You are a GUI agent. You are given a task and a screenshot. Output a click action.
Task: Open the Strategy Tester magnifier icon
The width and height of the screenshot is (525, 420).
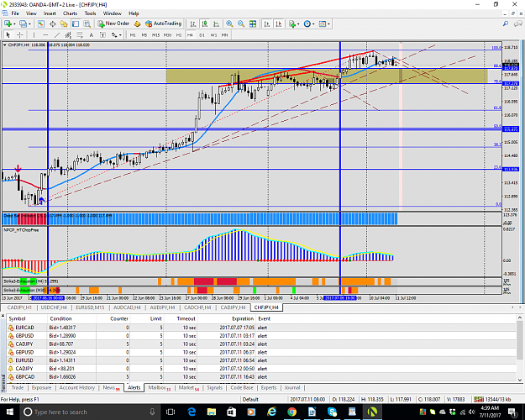pos(87,24)
